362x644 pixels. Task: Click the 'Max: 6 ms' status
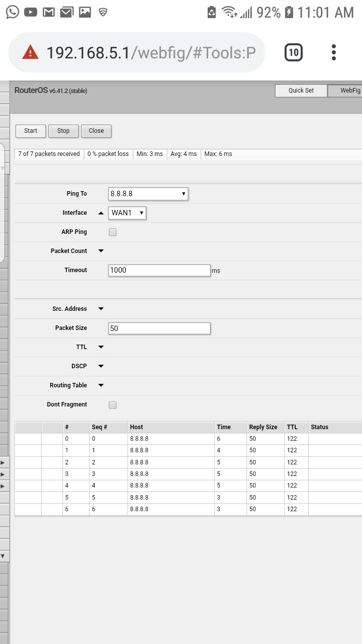pos(218,154)
